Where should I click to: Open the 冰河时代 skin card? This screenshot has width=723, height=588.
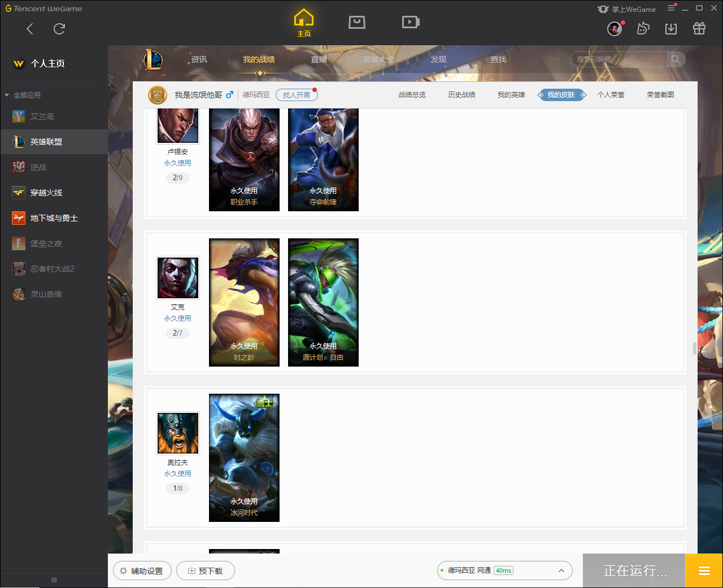coord(244,458)
